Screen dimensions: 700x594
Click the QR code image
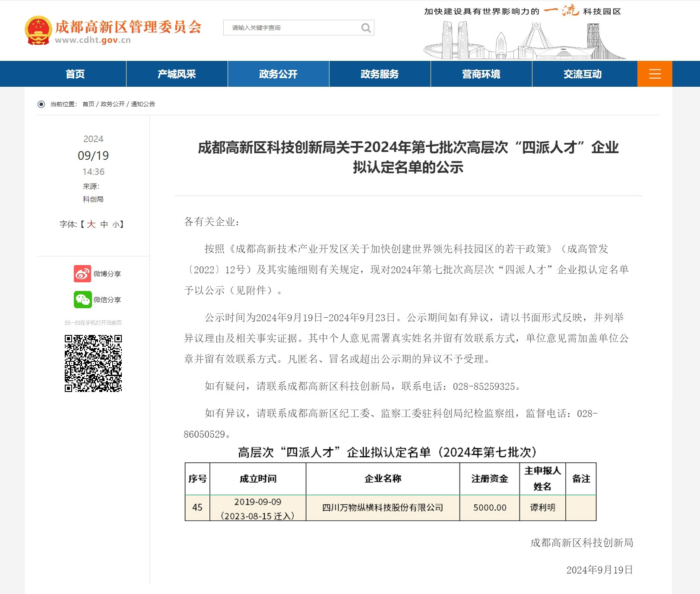(x=93, y=363)
